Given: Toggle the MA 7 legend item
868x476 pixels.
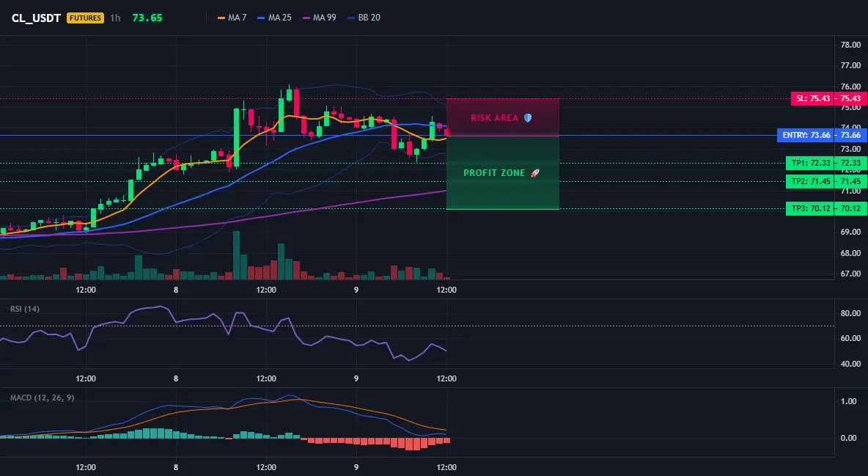Looking at the screenshot, I should coord(232,18).
